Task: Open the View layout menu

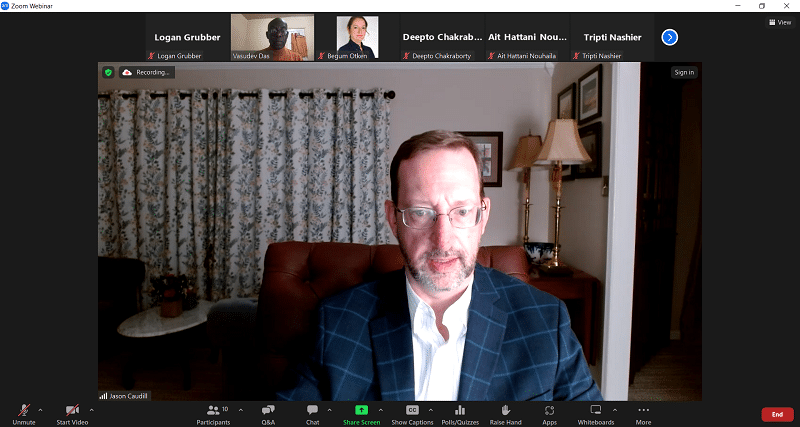Action: 778,22
